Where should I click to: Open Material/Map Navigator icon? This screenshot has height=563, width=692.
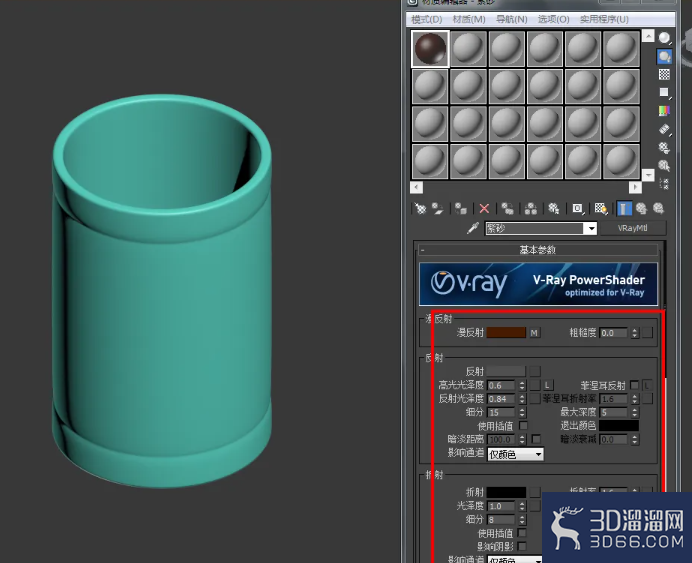(x=664, y=184)
